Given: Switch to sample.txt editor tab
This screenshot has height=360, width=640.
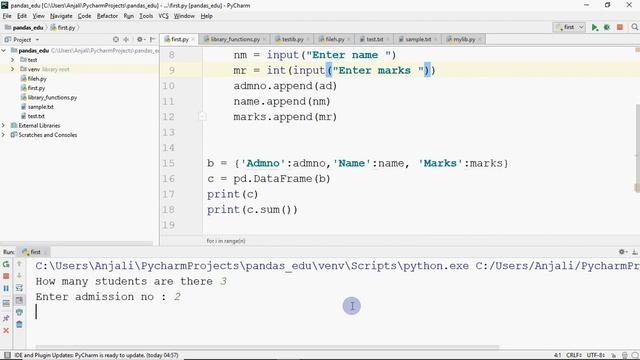Looking at the screenshot, I should pyautogui.click(x=418, y=39).
